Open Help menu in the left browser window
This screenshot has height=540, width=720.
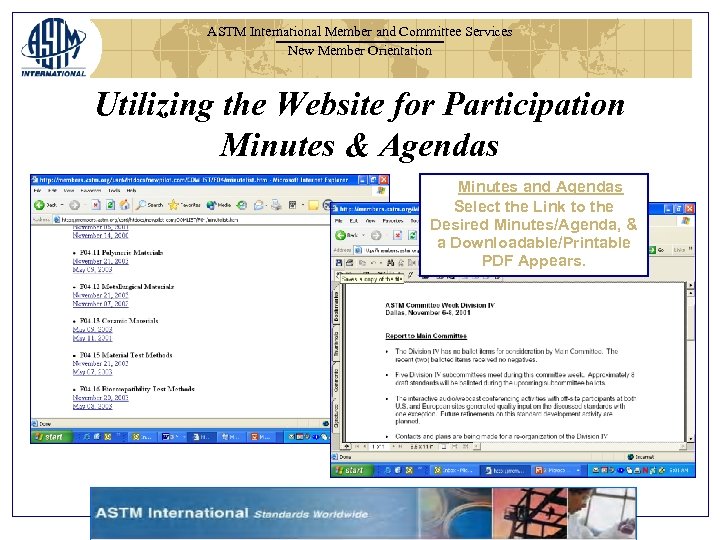tap(131, 190)
